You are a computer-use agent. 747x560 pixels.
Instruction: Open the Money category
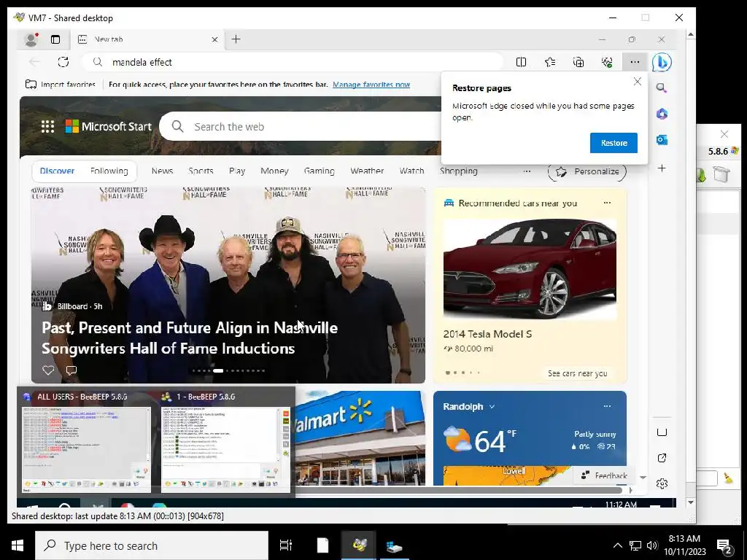click(274, 171)
